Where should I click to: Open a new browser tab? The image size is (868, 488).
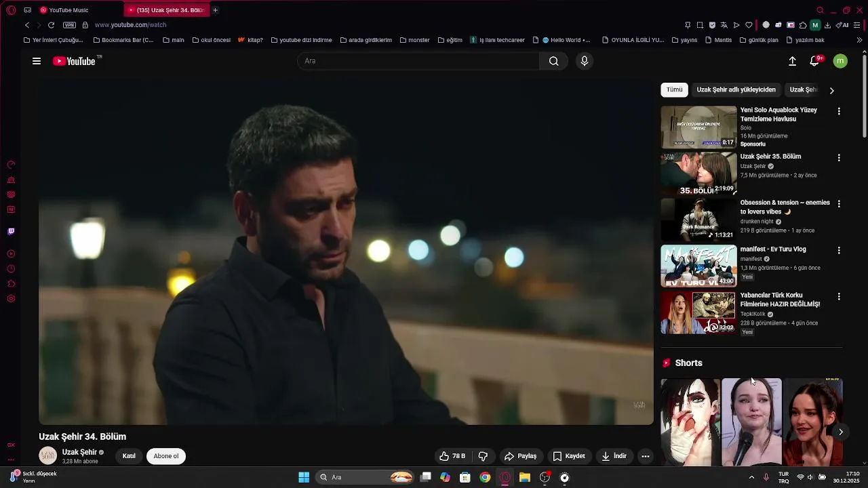click(x=215, y=10)
